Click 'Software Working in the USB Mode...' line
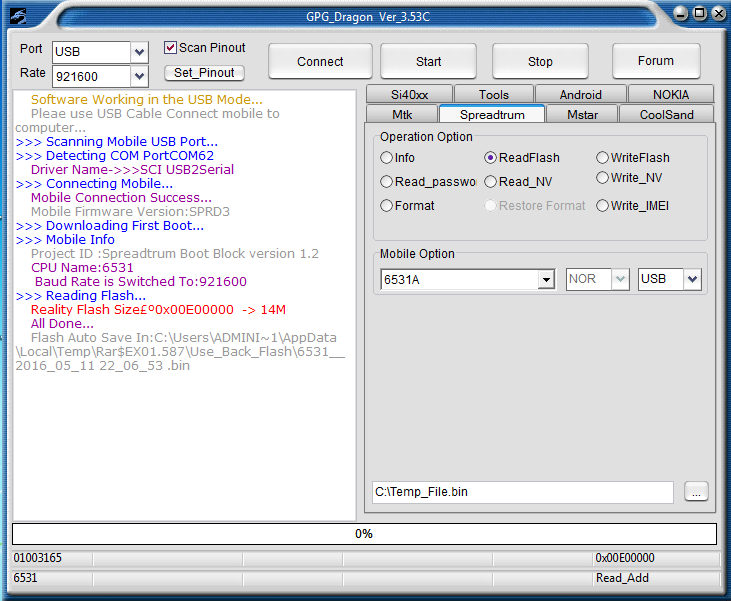Screen dimensions: 731x601 tap(147, 100)
